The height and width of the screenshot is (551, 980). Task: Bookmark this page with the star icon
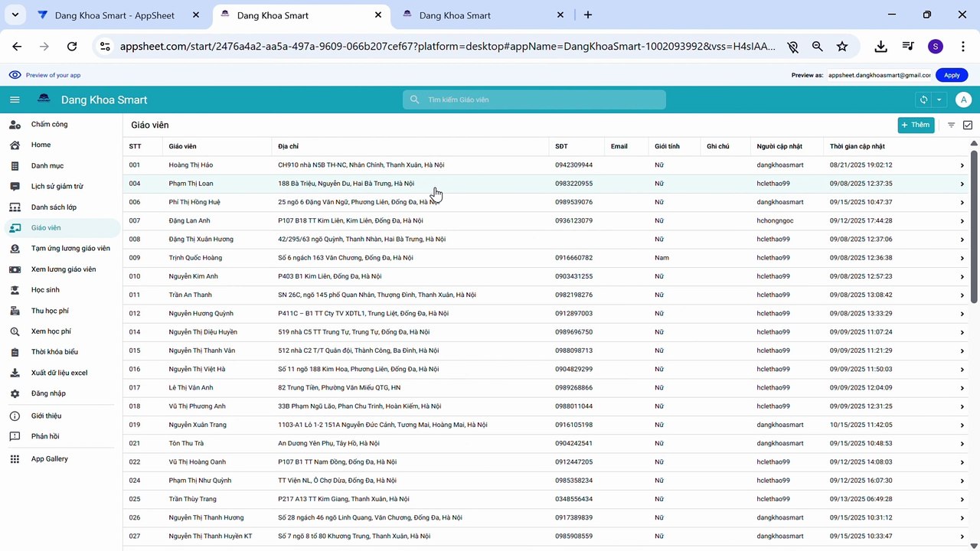coord(842,46)
